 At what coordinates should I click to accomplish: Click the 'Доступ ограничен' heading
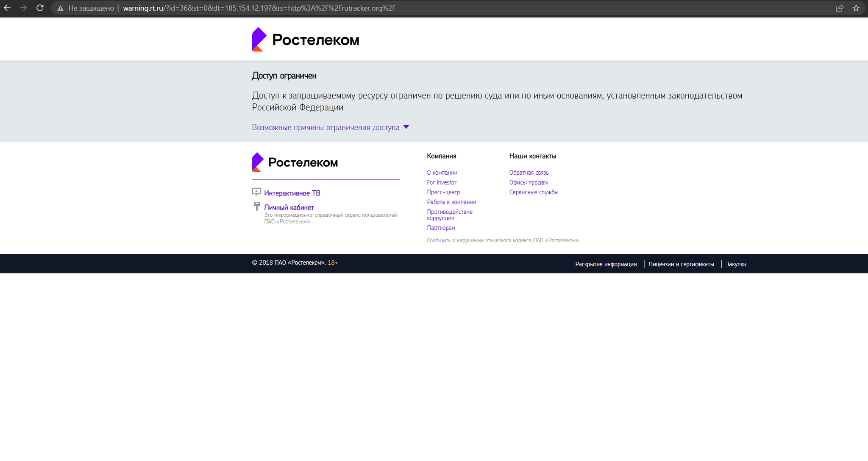click(284, 75)
